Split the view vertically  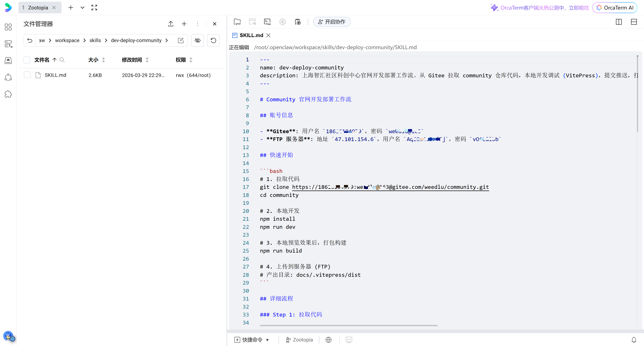point(619,22)
